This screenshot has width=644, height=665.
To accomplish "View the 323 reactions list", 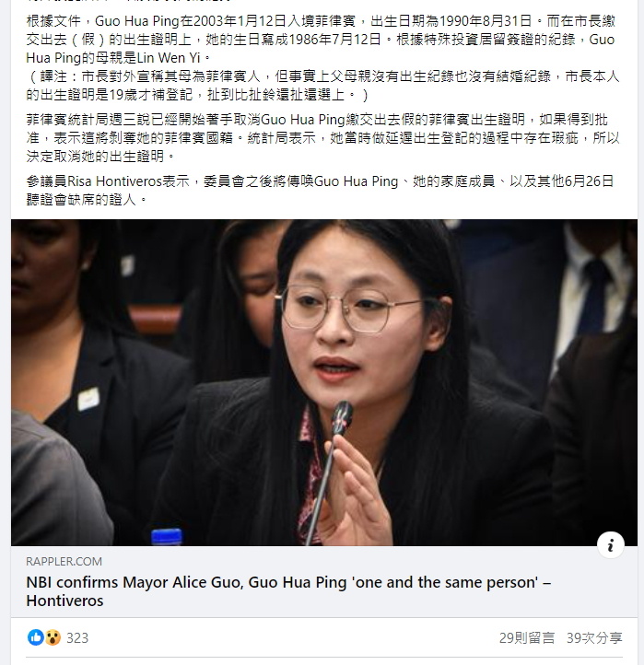I will 77,638.
